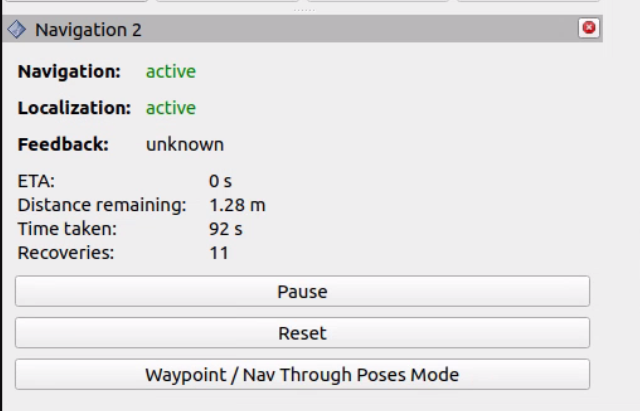Select the ETA value 0 s
The image size is (640, 411).
point(220,181)
